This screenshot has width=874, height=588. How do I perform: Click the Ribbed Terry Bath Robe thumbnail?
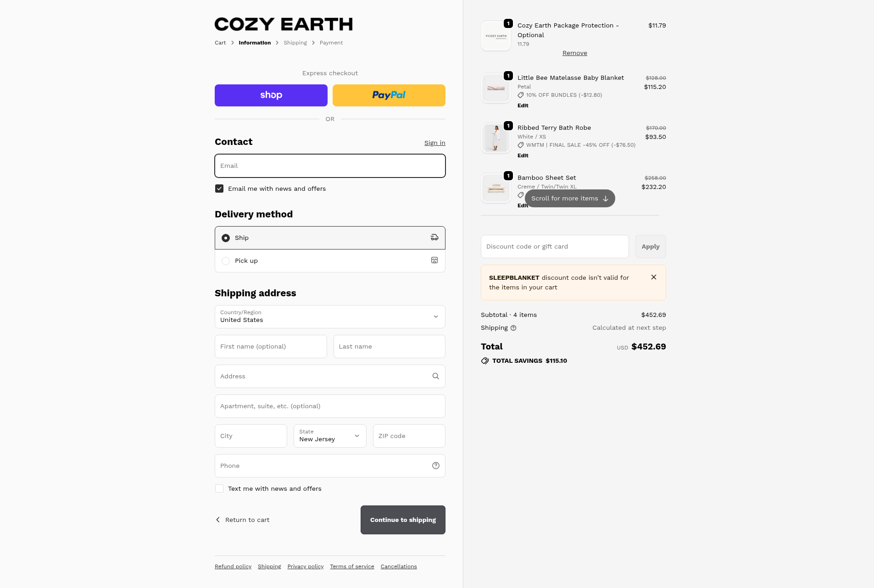click(x=495, y=138)
